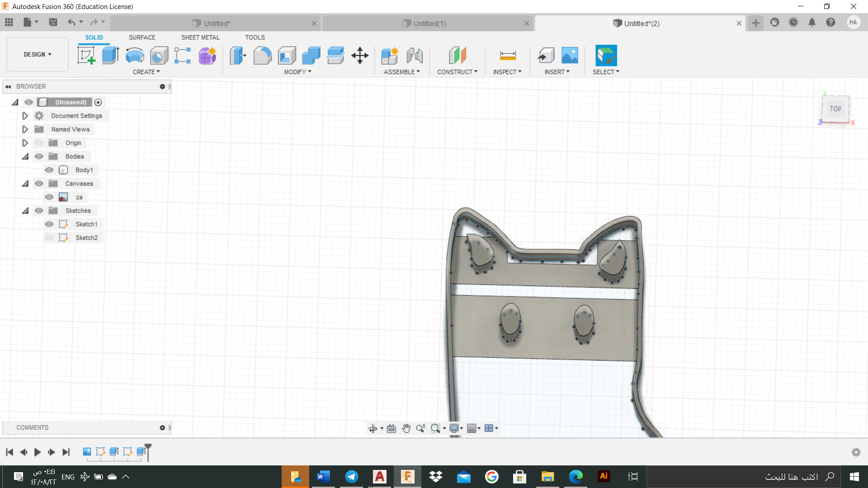Select the New Component tool
Image resolution: width=868 pixels, height=488 pixels.
click(390, 56)
